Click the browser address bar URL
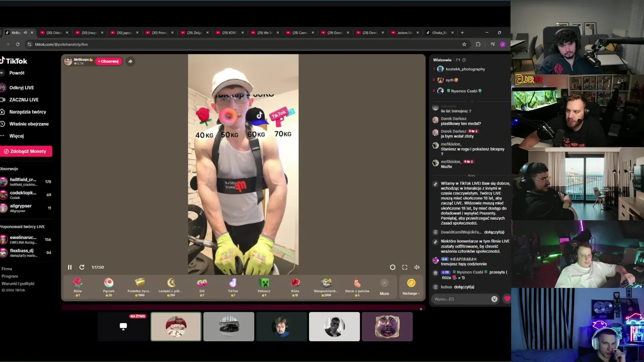This screenshot has width=644, height=362. (x=242, y=44)
